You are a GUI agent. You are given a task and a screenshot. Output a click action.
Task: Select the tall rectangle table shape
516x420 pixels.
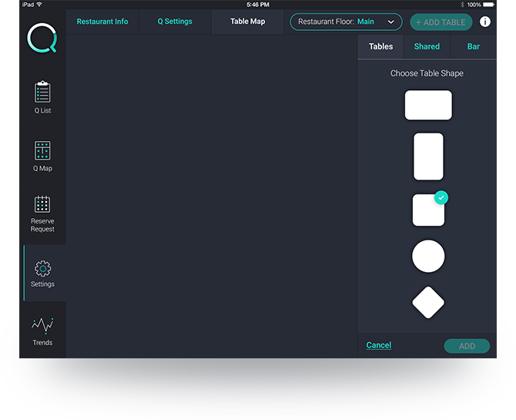[x=428, y=156]
